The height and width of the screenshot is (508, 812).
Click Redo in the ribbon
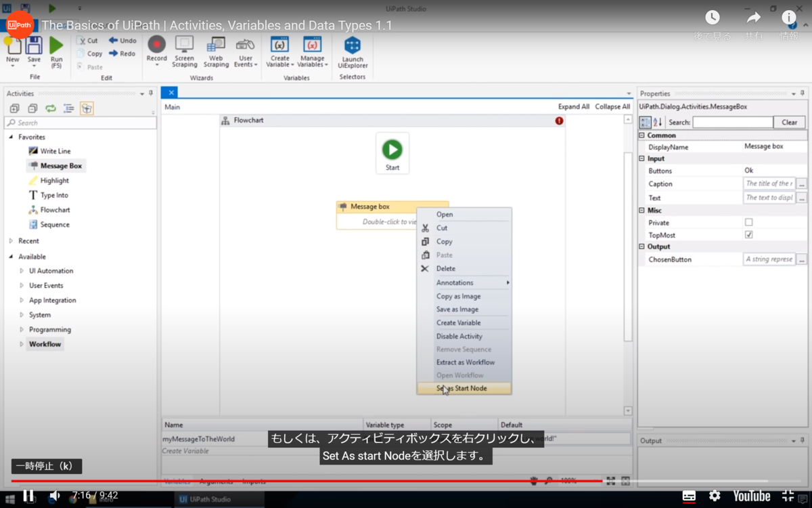point(122,54)
